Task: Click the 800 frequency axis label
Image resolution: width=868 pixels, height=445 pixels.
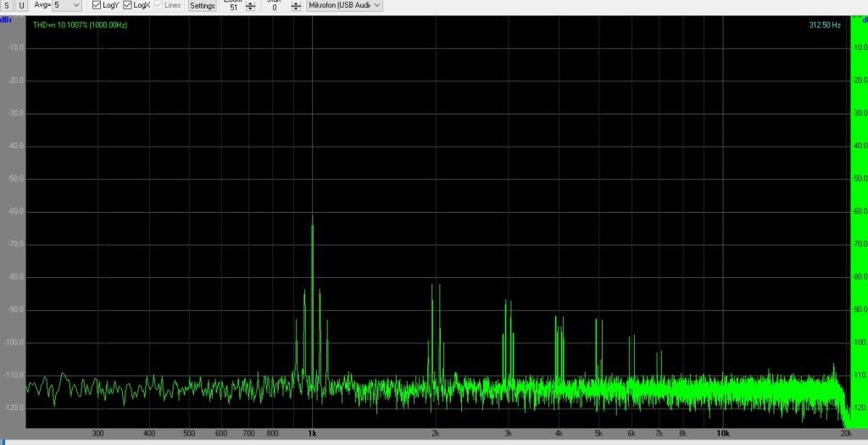Action: tap(272, 433)
